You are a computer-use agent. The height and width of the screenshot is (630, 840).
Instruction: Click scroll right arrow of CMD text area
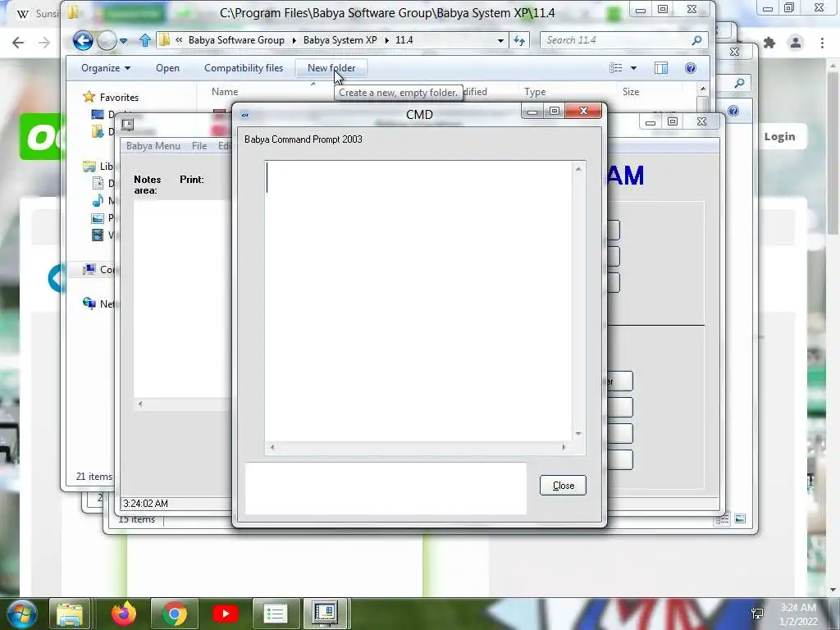563,447
